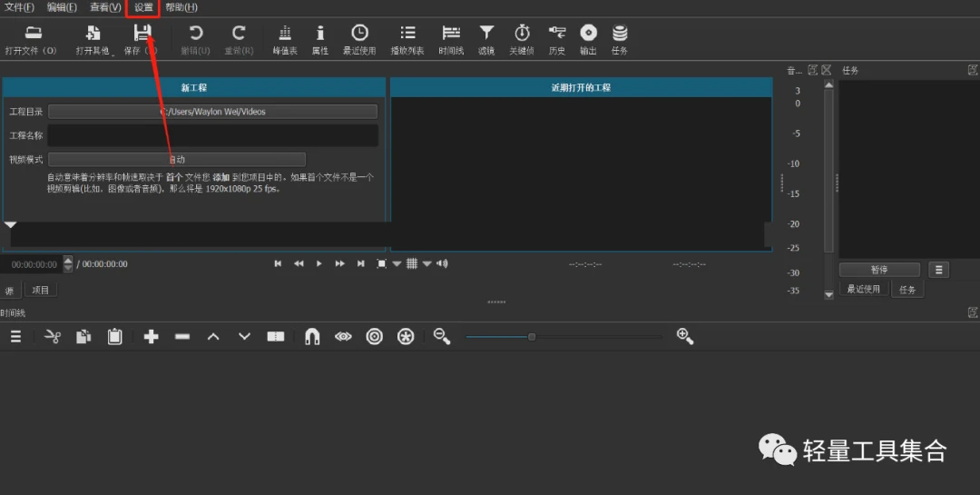Toggle scrub while dragging eye icon

pos(343,337)
